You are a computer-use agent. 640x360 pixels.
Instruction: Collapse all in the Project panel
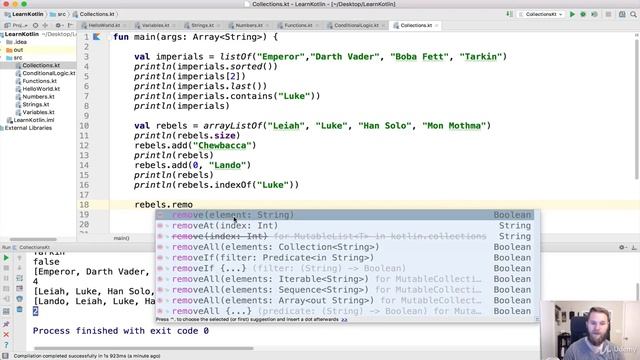click(45, 25)
